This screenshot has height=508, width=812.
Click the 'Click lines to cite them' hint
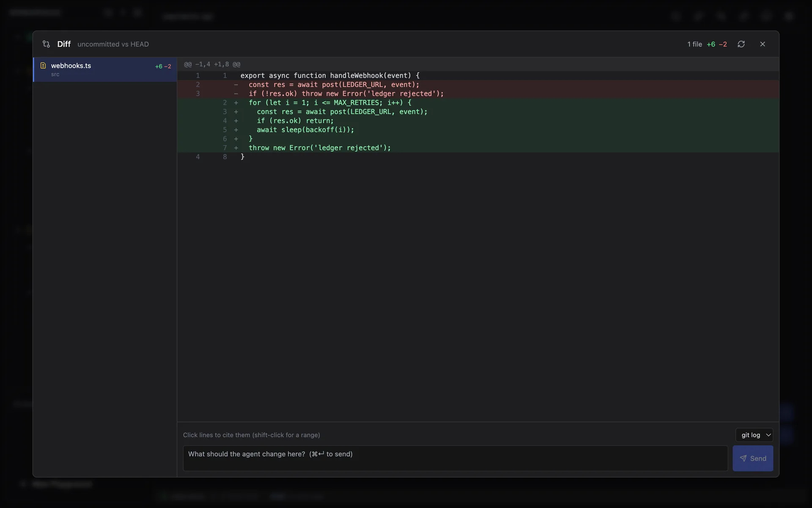click(251, 435)
